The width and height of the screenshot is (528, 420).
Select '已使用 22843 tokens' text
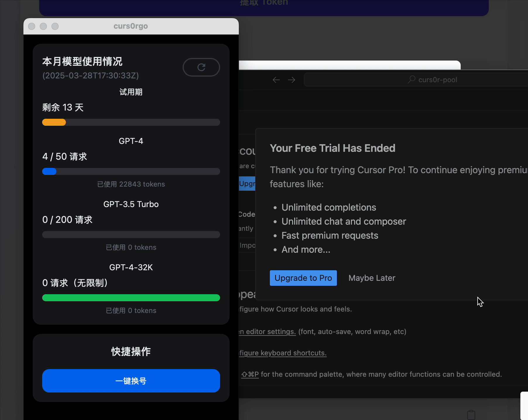[x=131, y=184]
